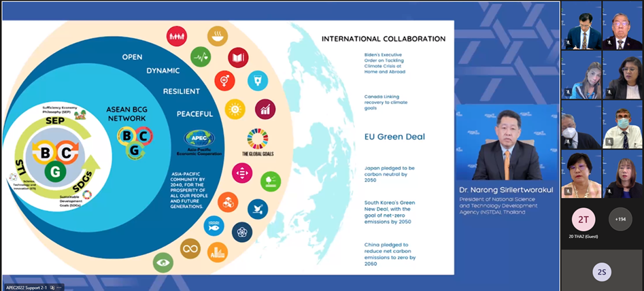Open more options on APEC2022 Support label

pyautogui.click(x=59, y=288)
